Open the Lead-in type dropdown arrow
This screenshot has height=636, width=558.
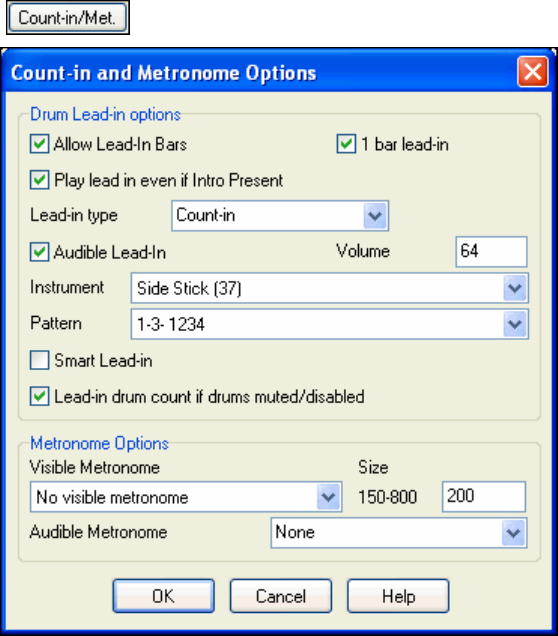[375, 216]
